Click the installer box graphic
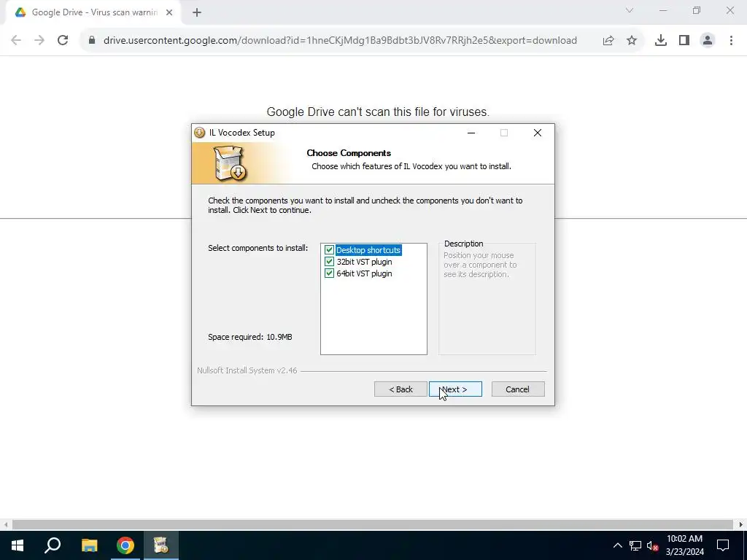 click(x=230, y=164)
